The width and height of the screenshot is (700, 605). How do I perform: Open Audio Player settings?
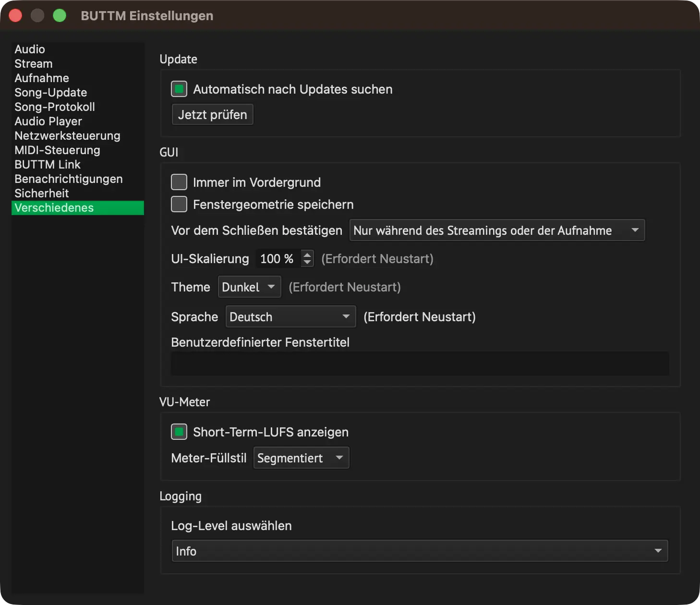78,121
